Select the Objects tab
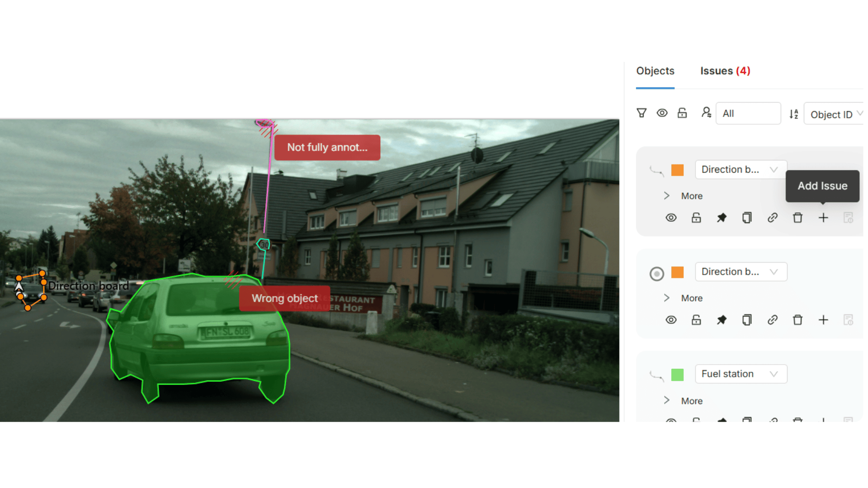This screenshot has height=488, width=868. click(655, 71)
